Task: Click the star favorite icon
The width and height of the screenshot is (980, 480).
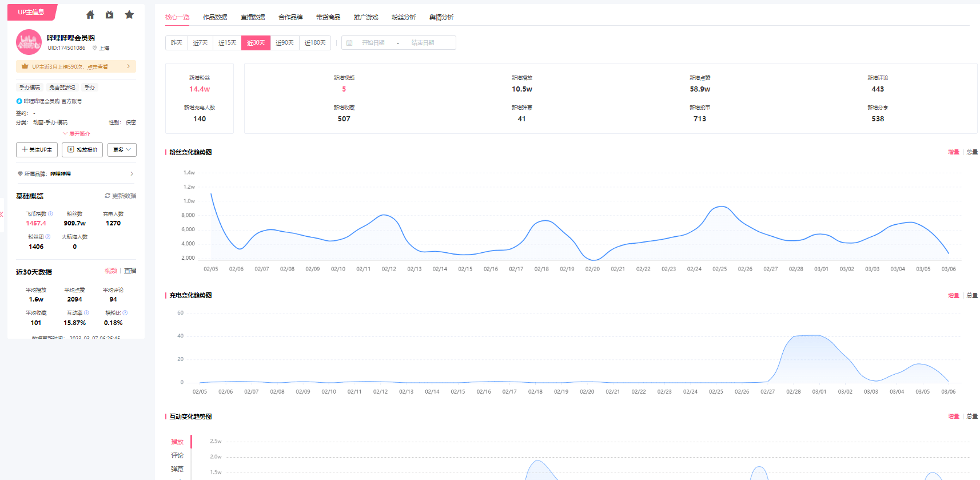Action: (x=129, y=15)
